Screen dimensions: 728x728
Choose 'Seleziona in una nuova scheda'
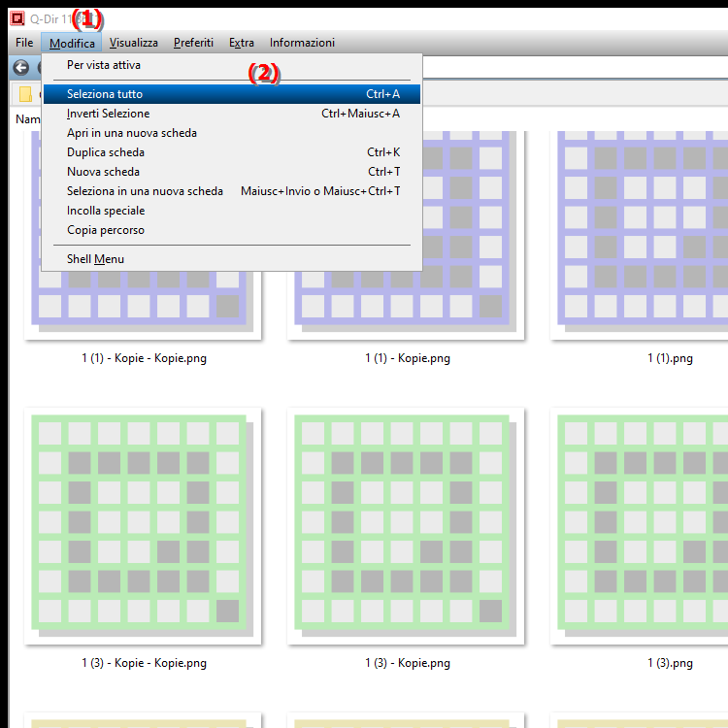pos(232,192)
